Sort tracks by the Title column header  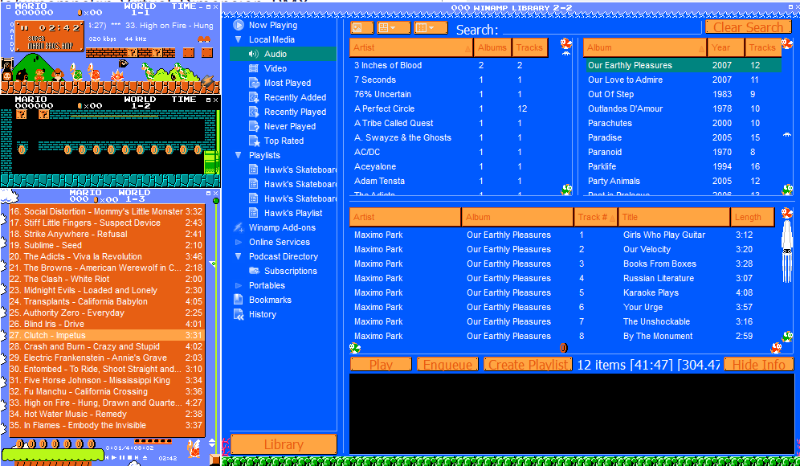[x=674, y=217]
